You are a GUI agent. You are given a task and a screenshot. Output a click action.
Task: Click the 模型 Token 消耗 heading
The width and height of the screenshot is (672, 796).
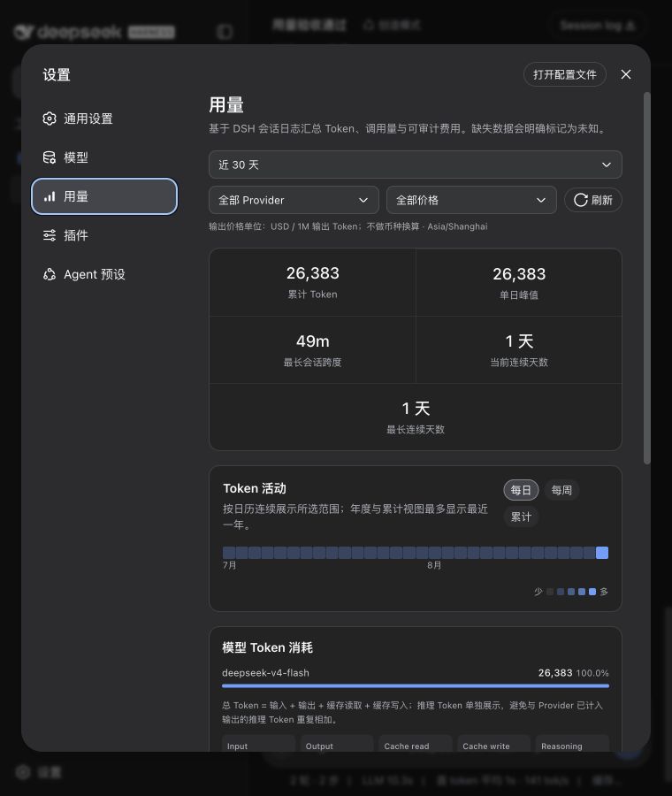[x=268, y=647]
